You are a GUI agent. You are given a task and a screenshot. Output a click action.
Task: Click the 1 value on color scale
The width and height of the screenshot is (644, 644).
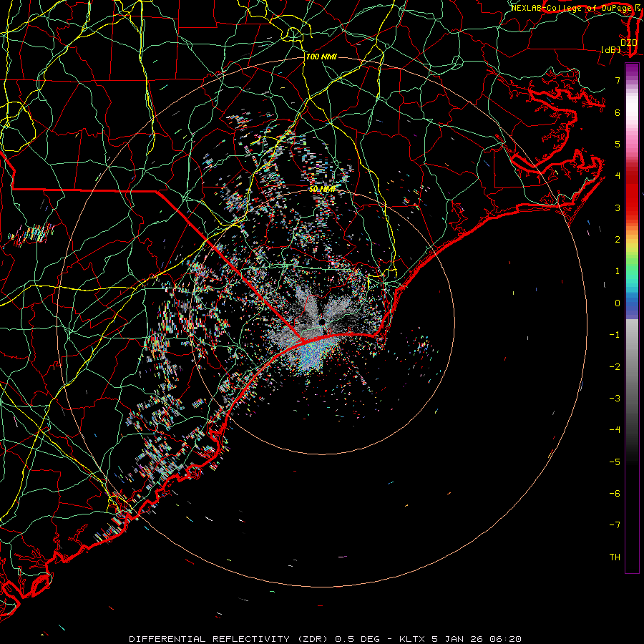618,271
